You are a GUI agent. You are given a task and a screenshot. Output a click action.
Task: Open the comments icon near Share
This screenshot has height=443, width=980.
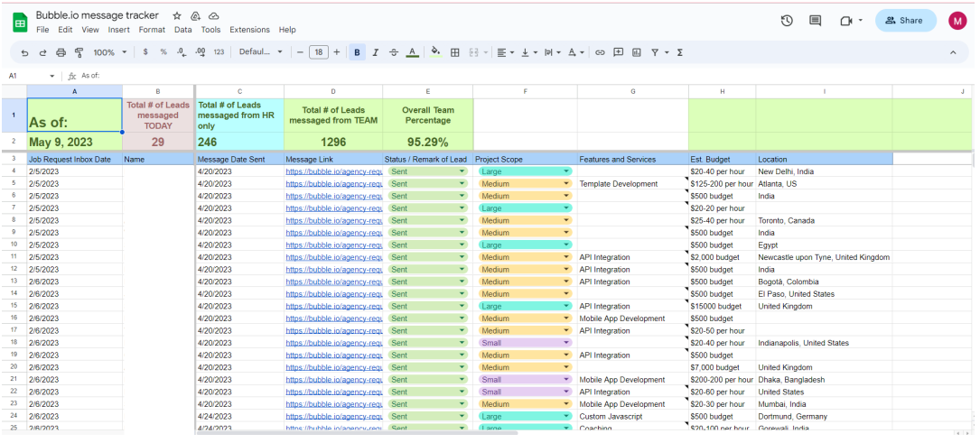point(816,21)
